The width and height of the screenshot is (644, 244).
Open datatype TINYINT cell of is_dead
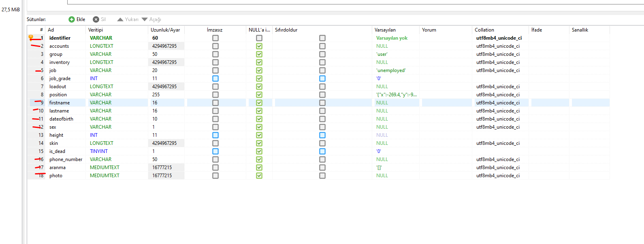(99, 151)
